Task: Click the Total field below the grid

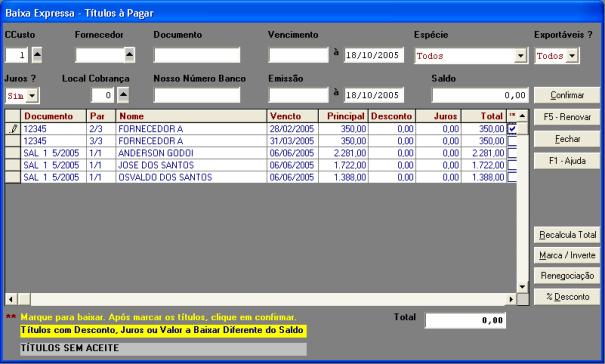Action: point(465,320)
